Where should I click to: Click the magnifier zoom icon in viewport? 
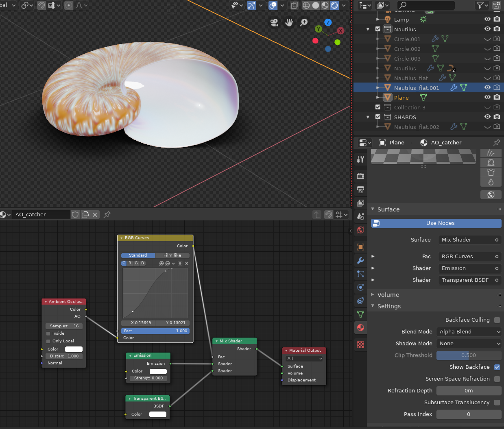(x=303, y=22)
